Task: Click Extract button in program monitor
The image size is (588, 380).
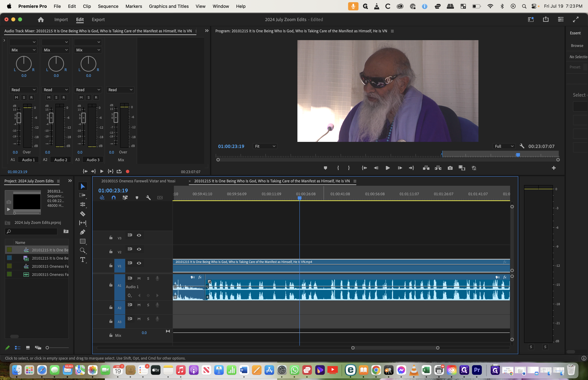Action: coord(438,168)
